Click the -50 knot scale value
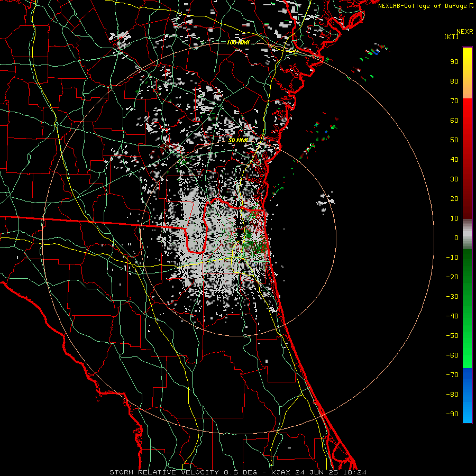 (x=452, y=336)
